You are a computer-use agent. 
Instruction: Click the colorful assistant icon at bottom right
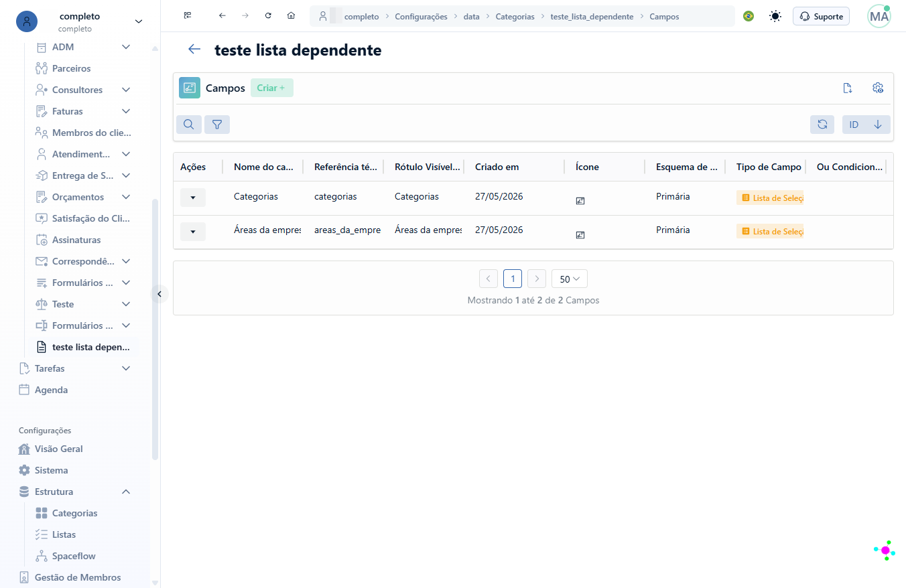coord(885,550)
